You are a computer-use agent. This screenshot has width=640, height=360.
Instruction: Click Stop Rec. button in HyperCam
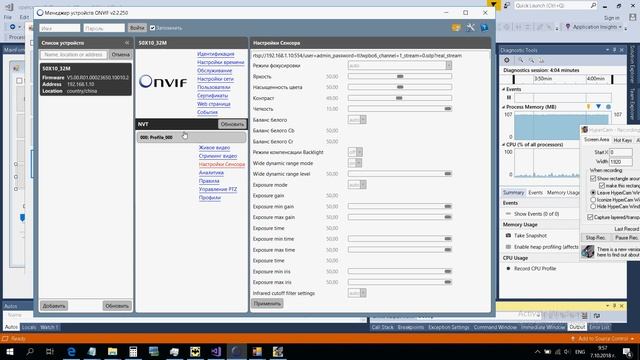[x=596, y=238]
